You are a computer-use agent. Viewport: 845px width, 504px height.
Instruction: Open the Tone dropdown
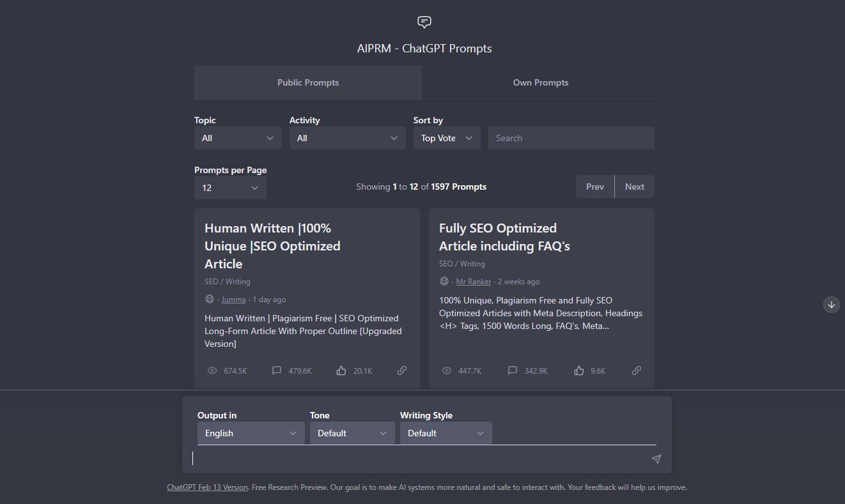coord(352,433)
